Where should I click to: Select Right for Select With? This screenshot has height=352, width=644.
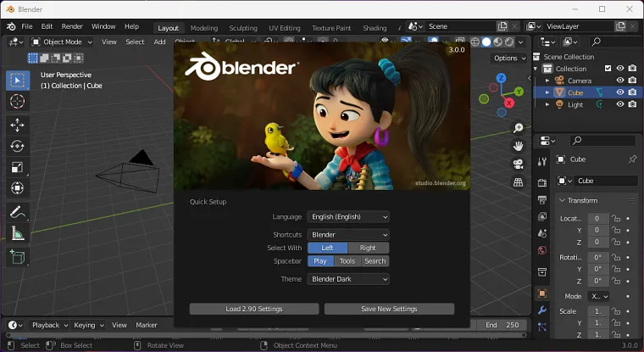(x=368, y=248)
